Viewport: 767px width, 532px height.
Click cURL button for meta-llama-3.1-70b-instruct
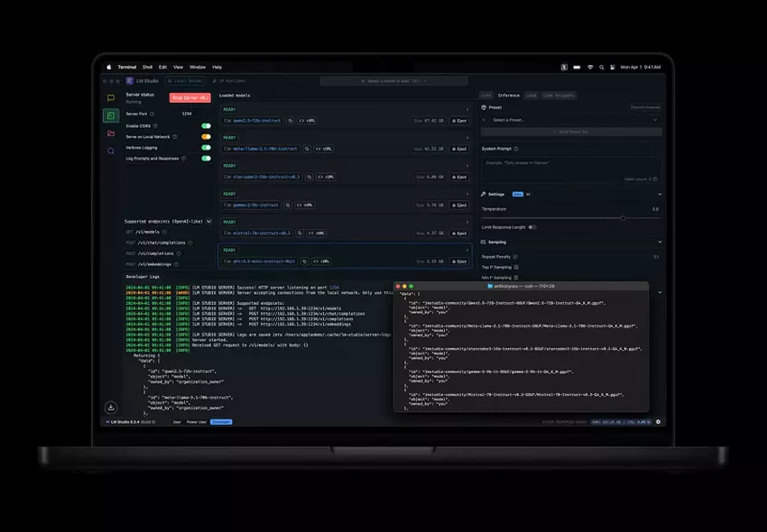[x=323, y=148]
